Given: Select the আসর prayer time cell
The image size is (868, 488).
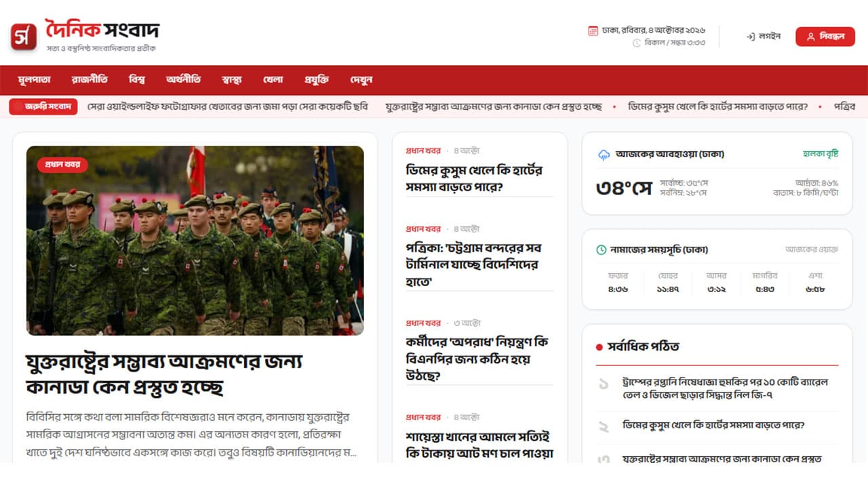Looking at the screenshot, I should pyautogui.click(x=717, y=283).
